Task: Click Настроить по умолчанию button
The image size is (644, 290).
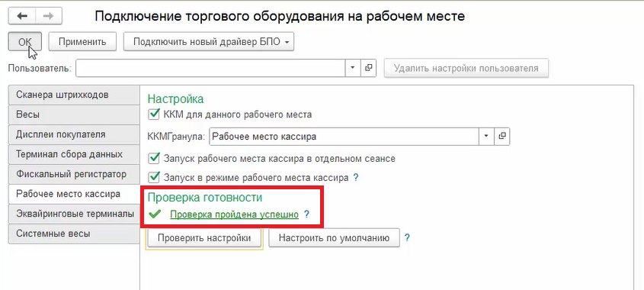Action: 334,238
